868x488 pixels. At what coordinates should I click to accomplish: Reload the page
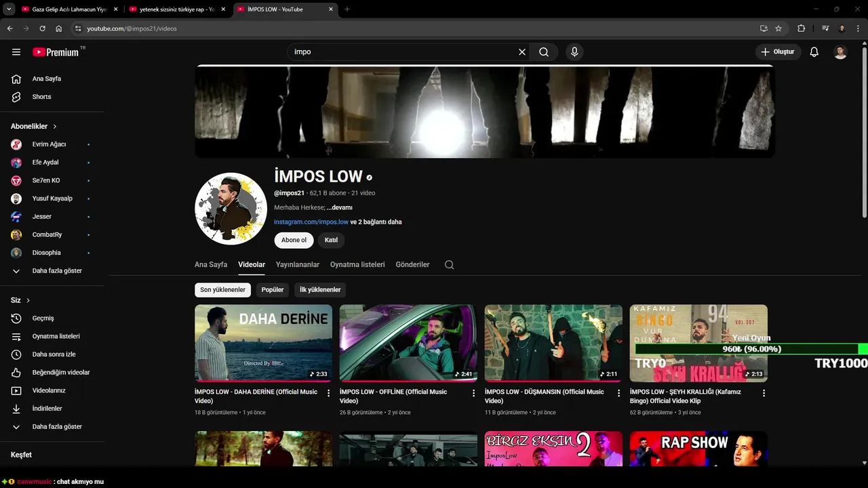pyautogui.click(x=42, y=28)
